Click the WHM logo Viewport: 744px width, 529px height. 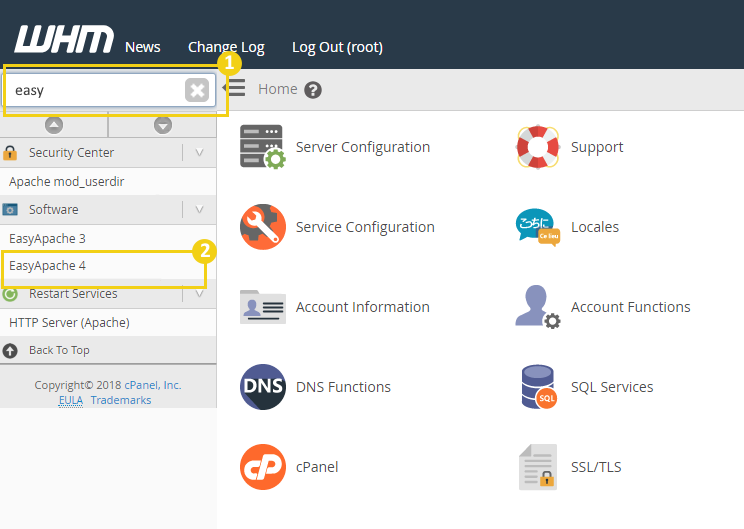point(64,39)
